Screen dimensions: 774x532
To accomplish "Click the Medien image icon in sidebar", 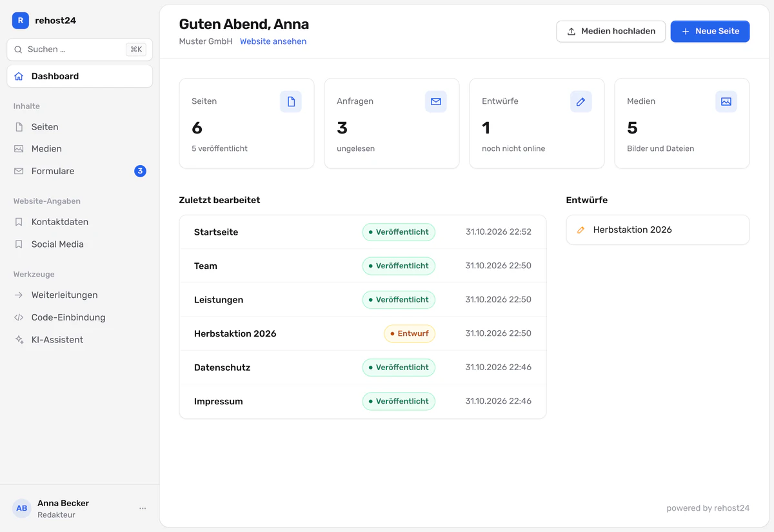I will coord(19,149).
